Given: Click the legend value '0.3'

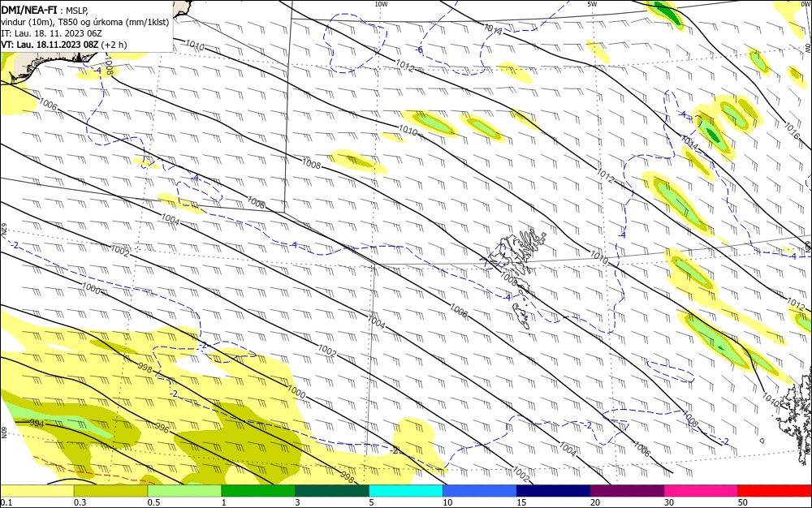Looking at the screenshot, I should pyautogui.click(x=80, y=502).
